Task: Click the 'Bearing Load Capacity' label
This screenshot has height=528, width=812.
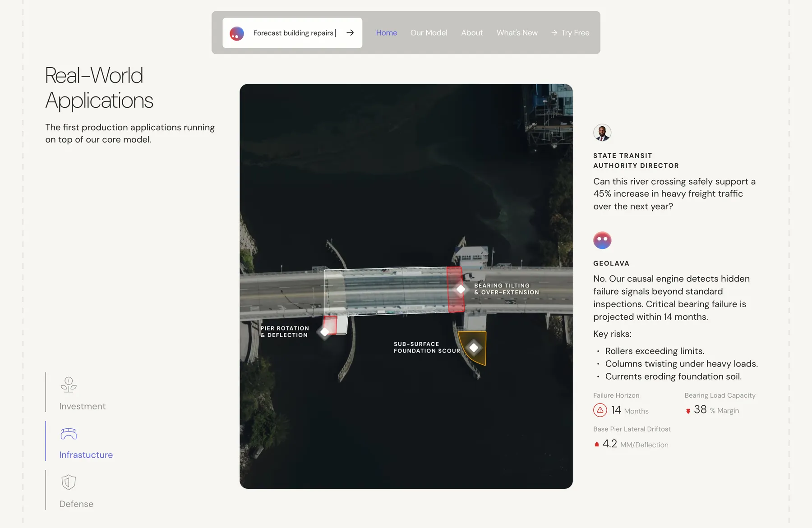Action: click(720, 395)
